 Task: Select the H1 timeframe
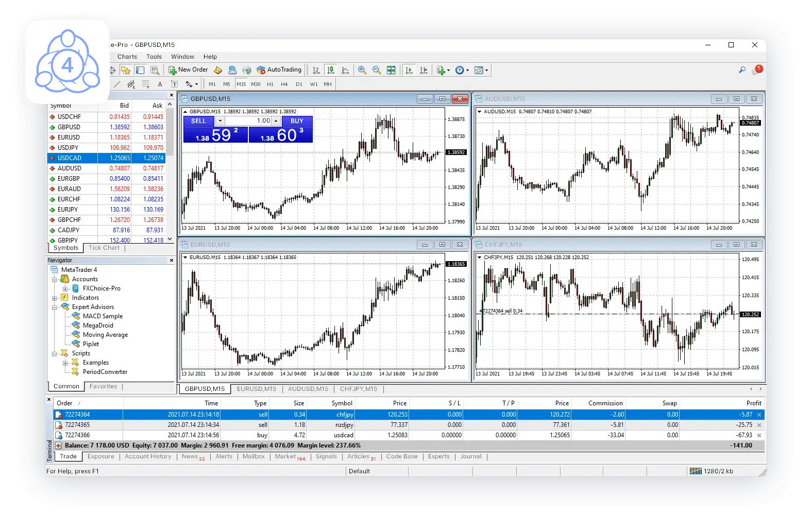click(x=270, y=84)
